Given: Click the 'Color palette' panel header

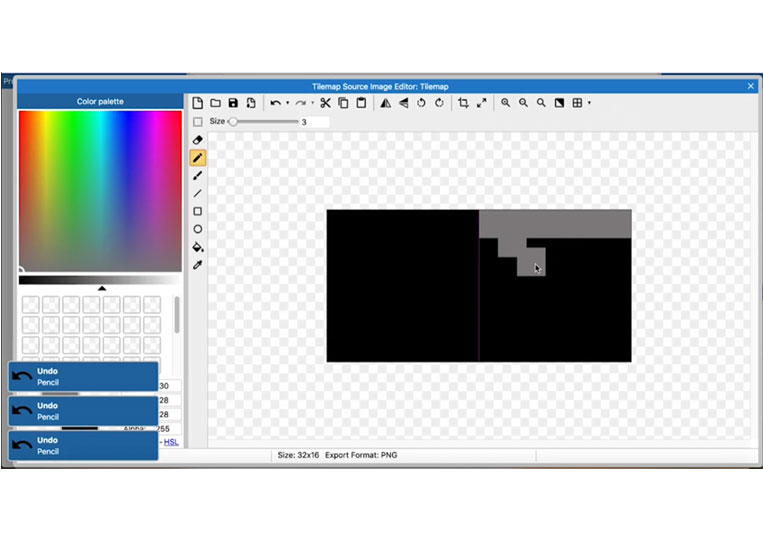Looking at the screenshot, I should tap(100, 101).
